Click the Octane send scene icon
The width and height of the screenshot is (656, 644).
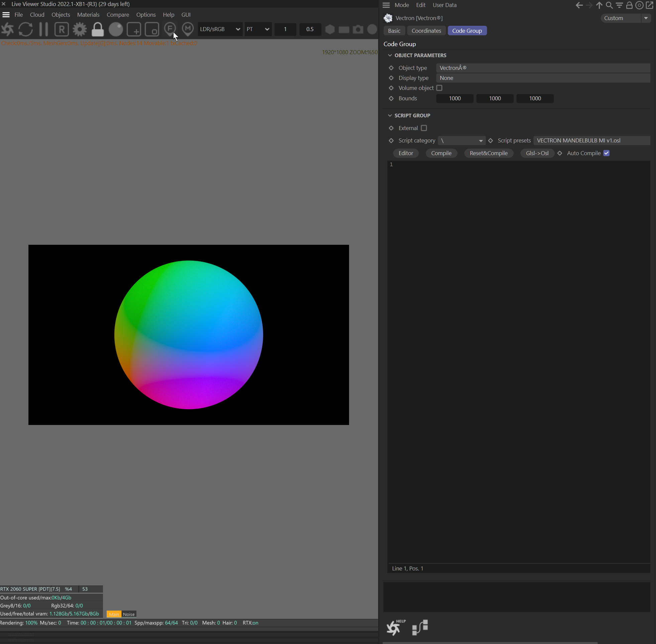[x=7, y=29]
